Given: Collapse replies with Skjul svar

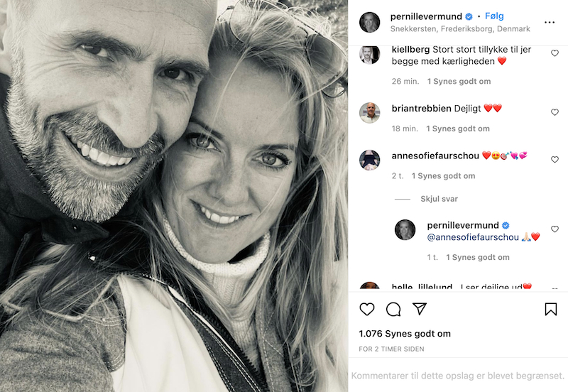Looking at the screenshot, I should point(439,200).
